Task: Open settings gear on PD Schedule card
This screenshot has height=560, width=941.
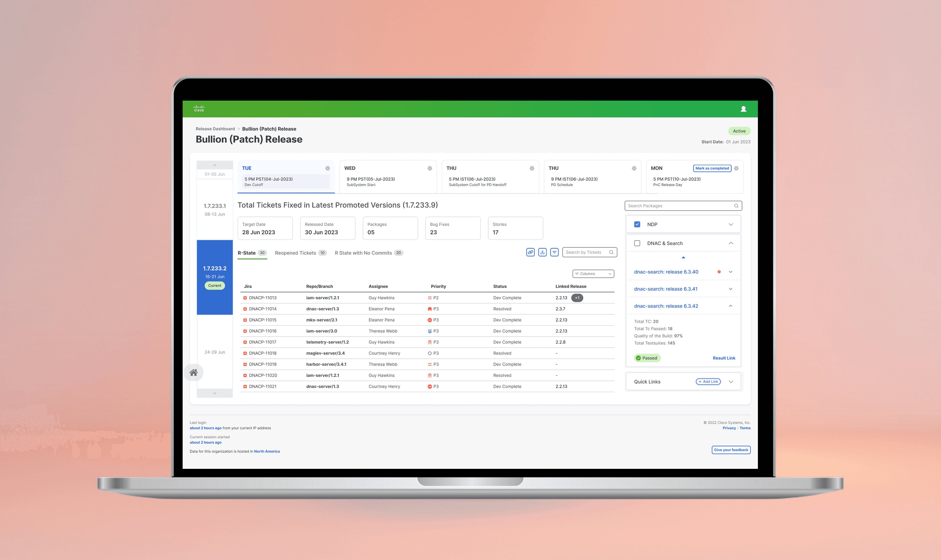Action: [634, 168]
